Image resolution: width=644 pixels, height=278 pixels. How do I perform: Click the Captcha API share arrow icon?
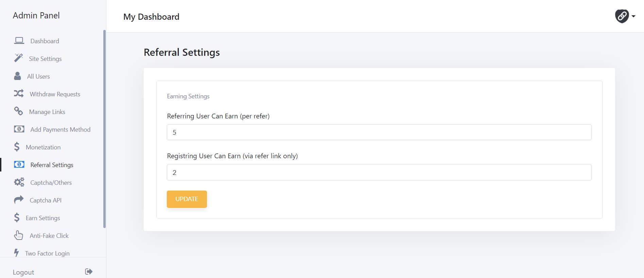[19, 200]
